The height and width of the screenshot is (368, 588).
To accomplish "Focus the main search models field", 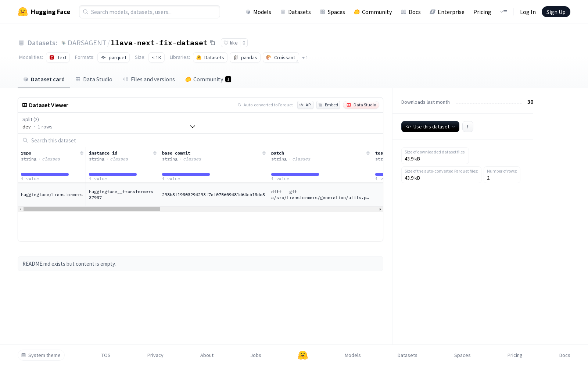I will [150, 12].
